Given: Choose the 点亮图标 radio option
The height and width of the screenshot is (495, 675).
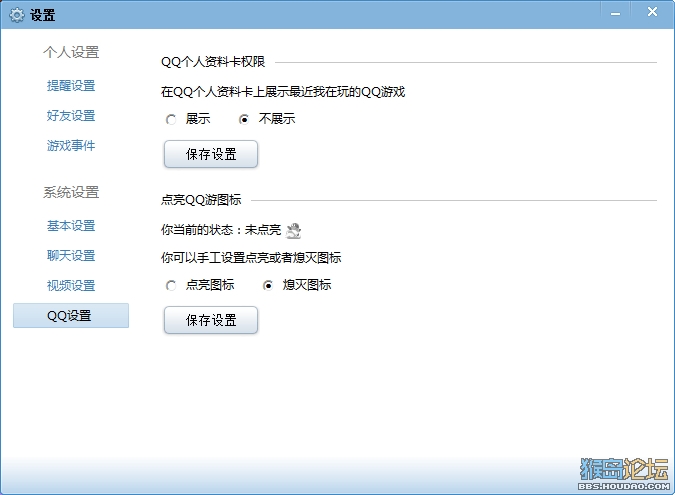Looking at the screenshot, I should pyautogui.click(x=171, y=285).
